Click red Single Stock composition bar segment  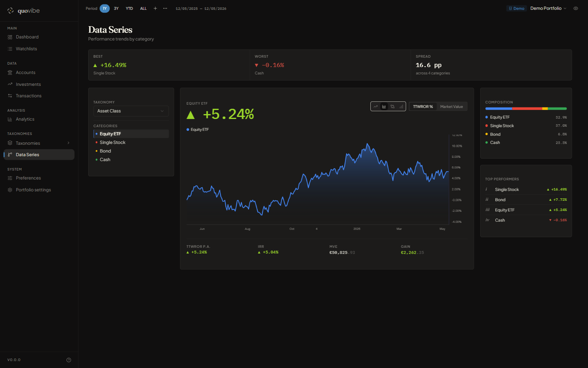coord(527,109)
